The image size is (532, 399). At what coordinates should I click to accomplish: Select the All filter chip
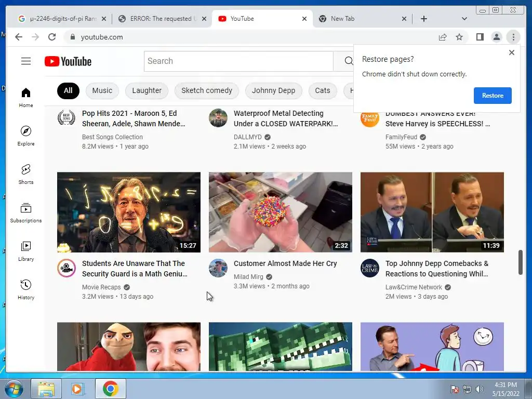click(x=68, y=90)
